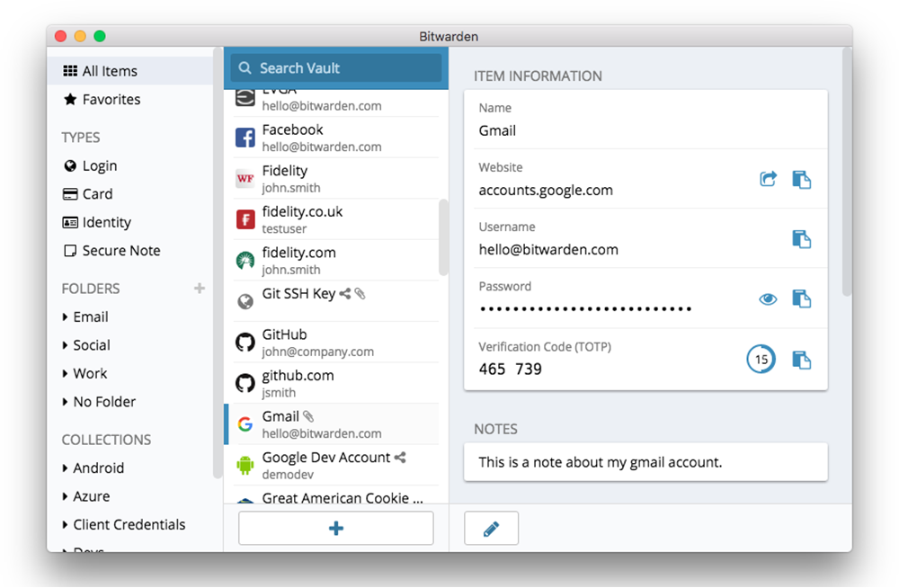This screenshot has width=899, height=588.
Task: Launch the website accounts.google.com
Action: click(x=769, y=179)
